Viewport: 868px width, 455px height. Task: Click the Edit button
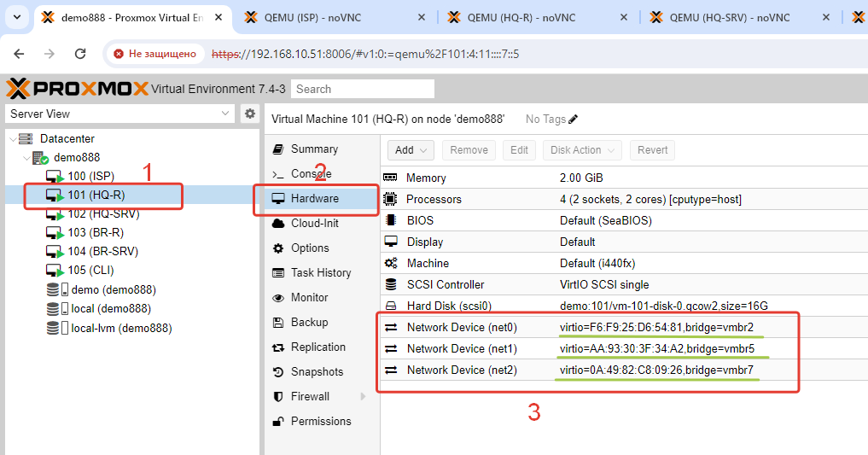(x=519, y=150)
